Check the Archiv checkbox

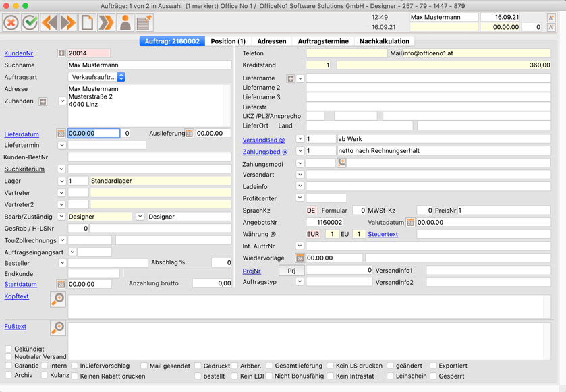9,375
